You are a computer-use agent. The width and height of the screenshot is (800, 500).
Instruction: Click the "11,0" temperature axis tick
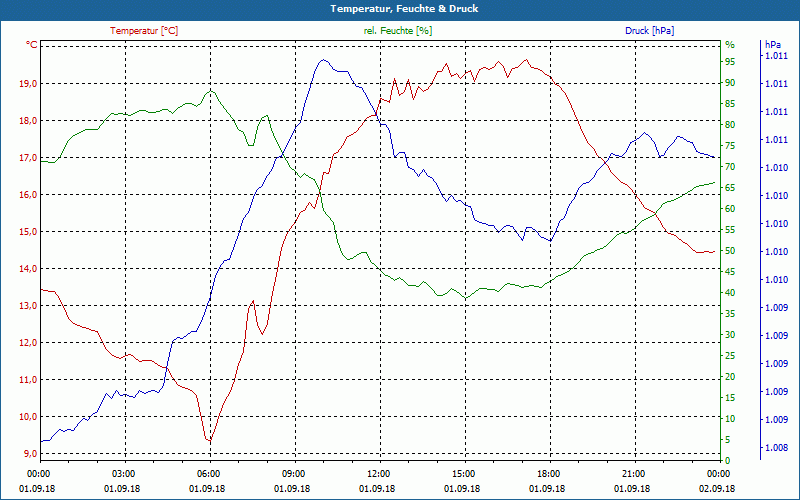coord(29,380)
